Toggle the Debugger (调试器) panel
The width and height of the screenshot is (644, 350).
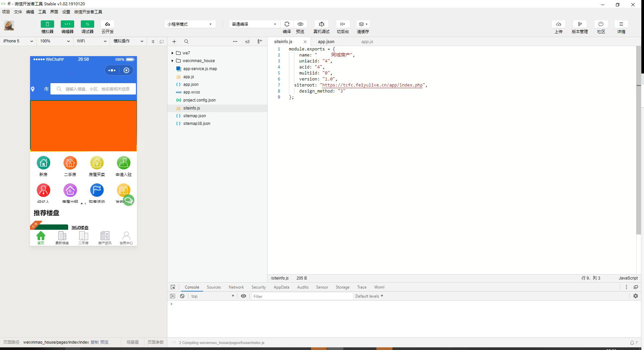[88, 24]
